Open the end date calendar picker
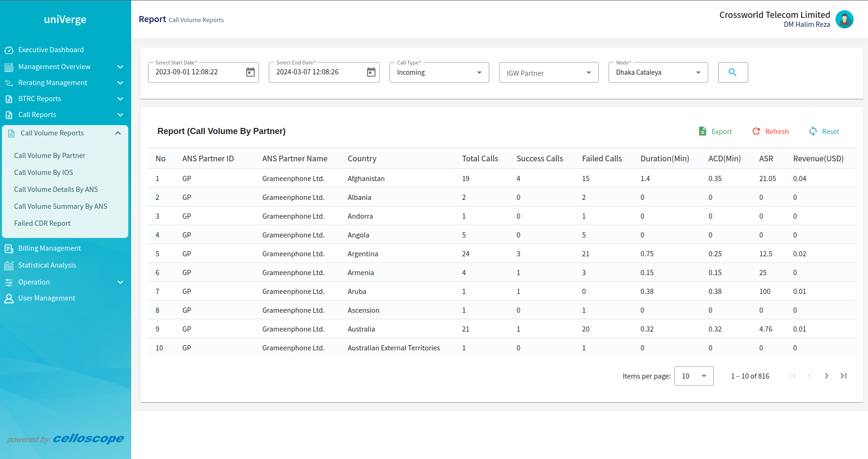The height and width of the screenshot is (459, 868). point(371,72)
